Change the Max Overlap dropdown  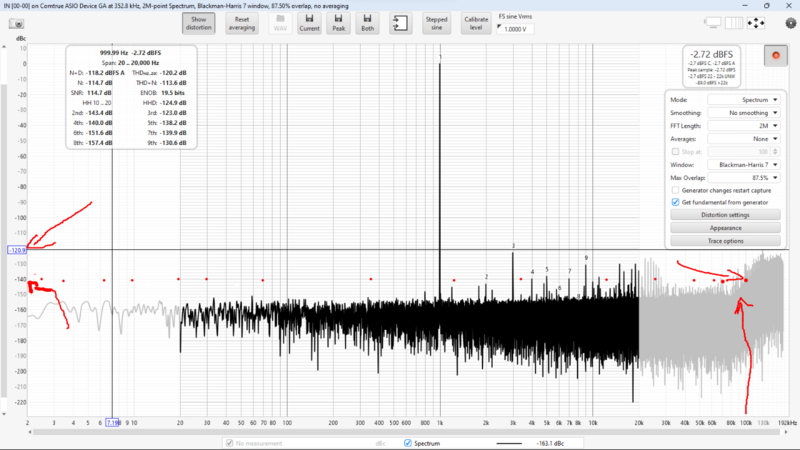coord(744,176)
